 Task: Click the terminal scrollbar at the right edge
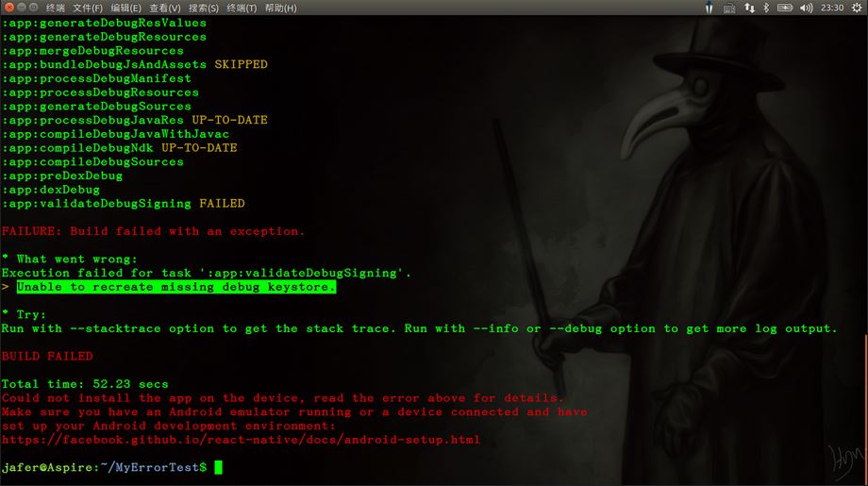[866, 410]
